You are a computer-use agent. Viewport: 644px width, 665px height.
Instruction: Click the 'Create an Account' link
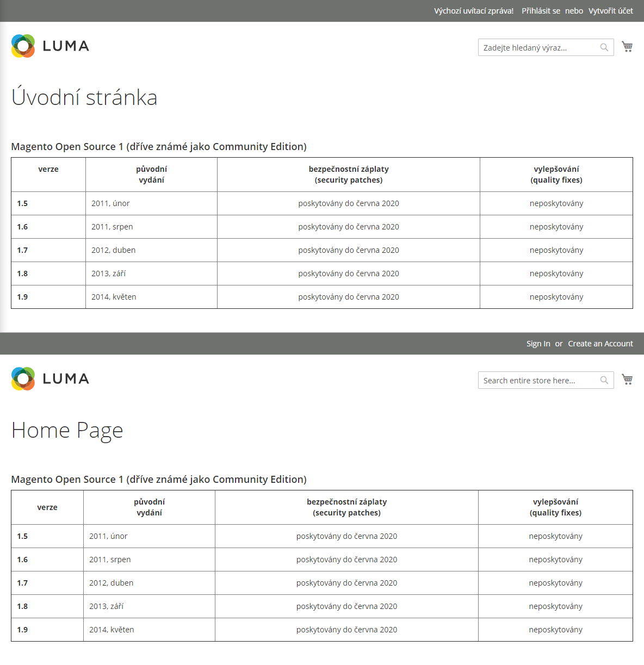(600, 344)
